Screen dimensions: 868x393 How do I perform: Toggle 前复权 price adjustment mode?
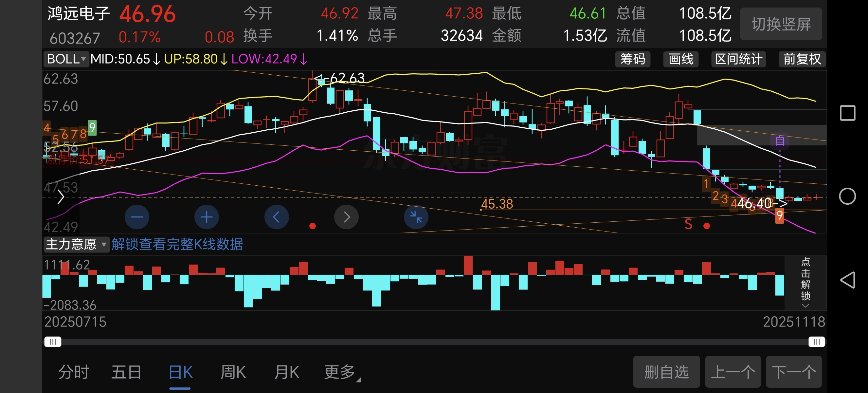coord(802,59)
